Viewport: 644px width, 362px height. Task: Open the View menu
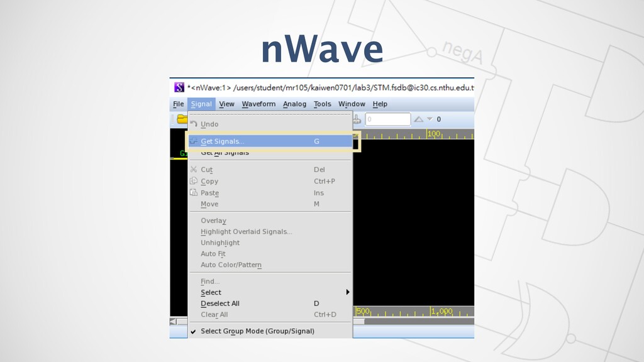(x=226, y=104)
